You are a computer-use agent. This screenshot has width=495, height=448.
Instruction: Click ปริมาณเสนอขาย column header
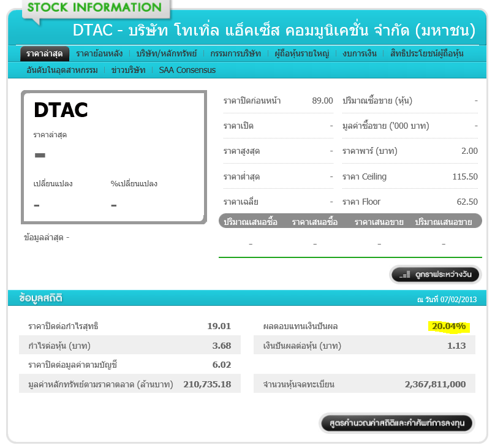[x=443, y=222]
